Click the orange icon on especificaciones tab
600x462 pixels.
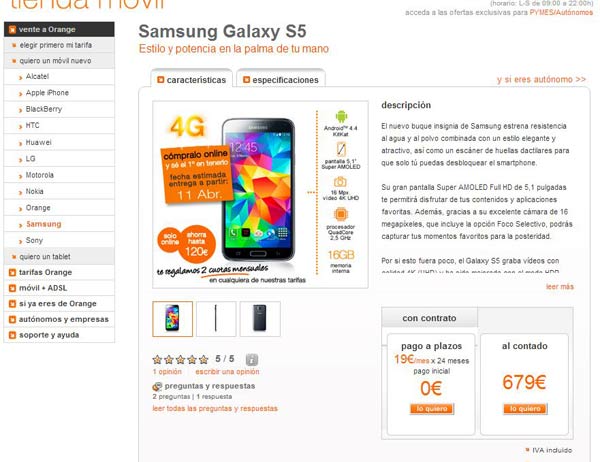246,80
